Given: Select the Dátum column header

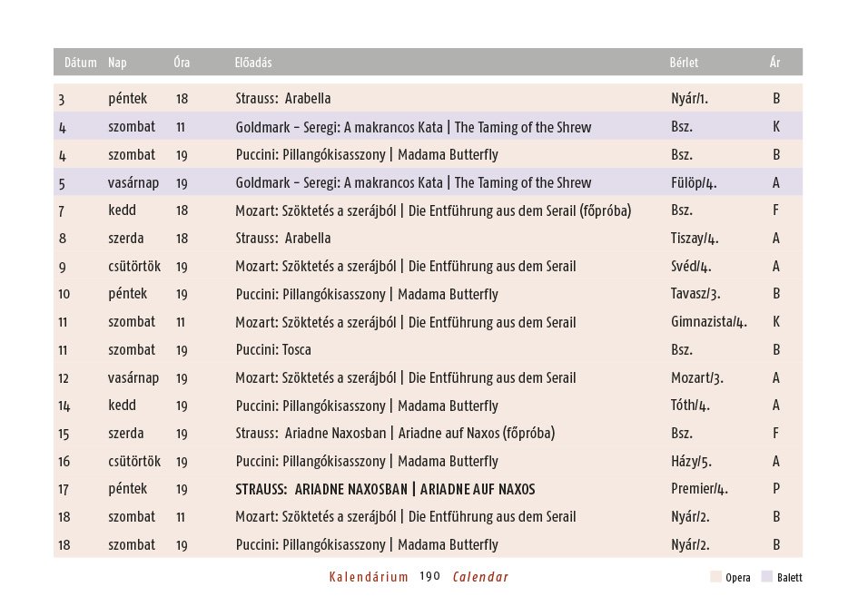Looking at the screenshot, I should [x=81, y=63].
